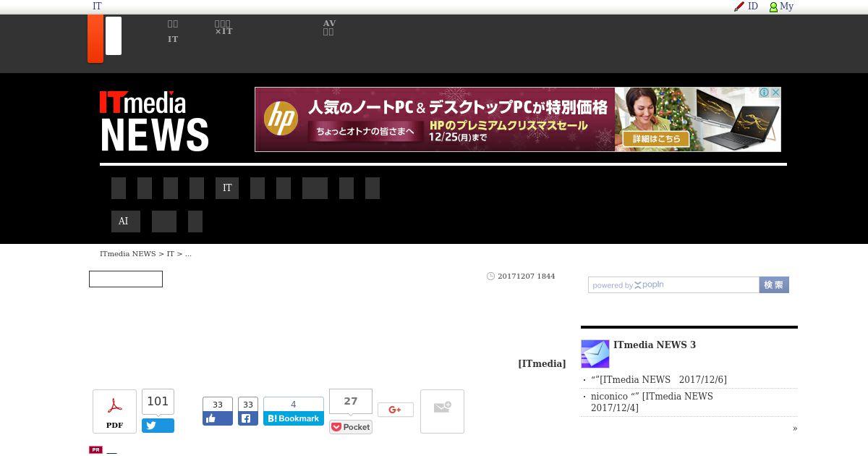Click the IT link at top left
Viewport: 868px width, 456px height.
coord(97,7)
